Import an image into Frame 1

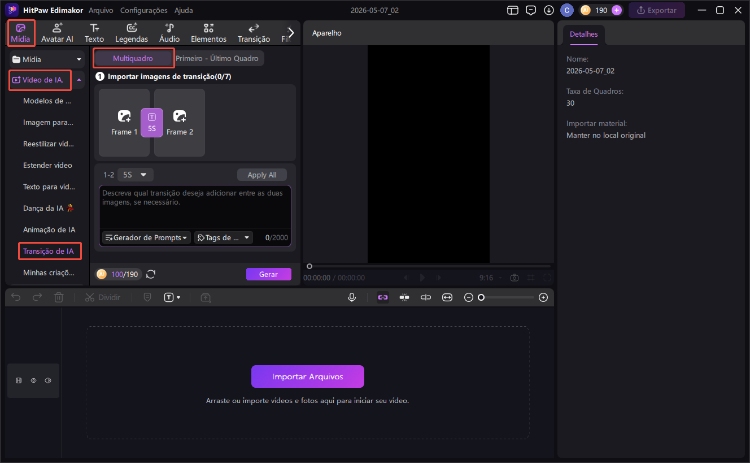pos(124,122)
